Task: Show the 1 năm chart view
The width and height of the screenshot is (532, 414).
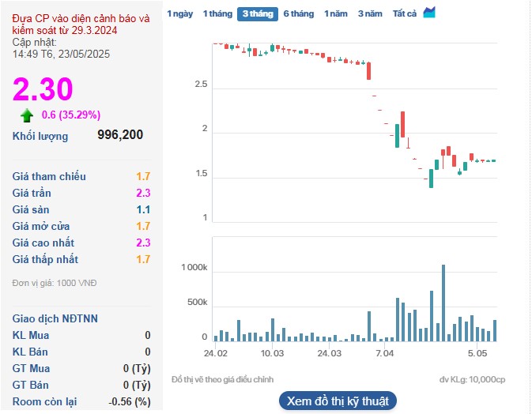Action: (x=336, y=14)
